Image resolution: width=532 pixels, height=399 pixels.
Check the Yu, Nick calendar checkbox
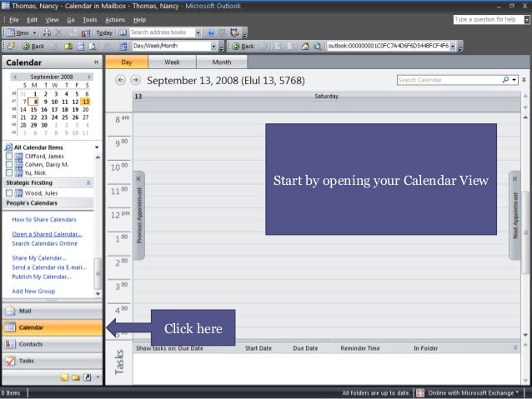(x=9, y=172)
